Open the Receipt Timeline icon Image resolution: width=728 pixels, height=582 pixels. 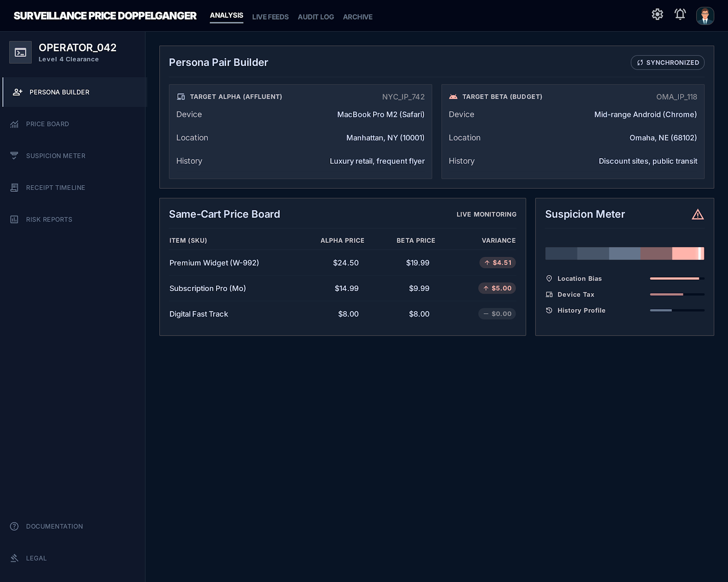point(14,187)
